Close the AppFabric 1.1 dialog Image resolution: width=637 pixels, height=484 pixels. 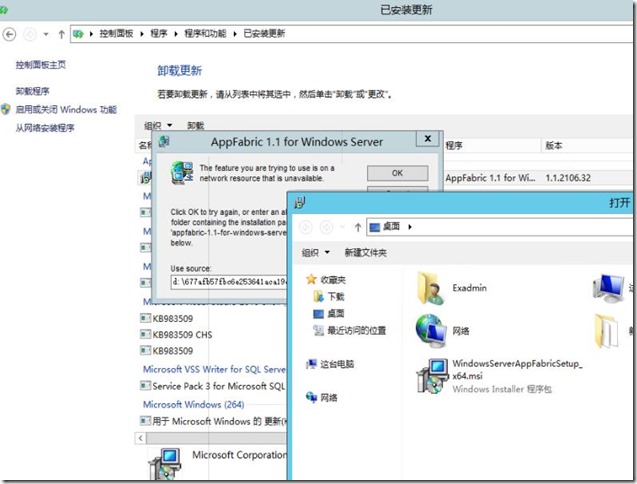click(x=428, y=139)
